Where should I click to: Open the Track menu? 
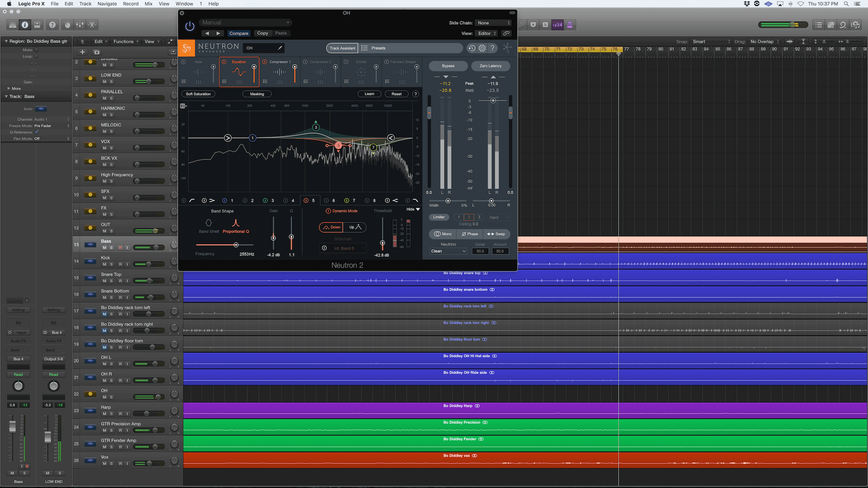[85, 4]
